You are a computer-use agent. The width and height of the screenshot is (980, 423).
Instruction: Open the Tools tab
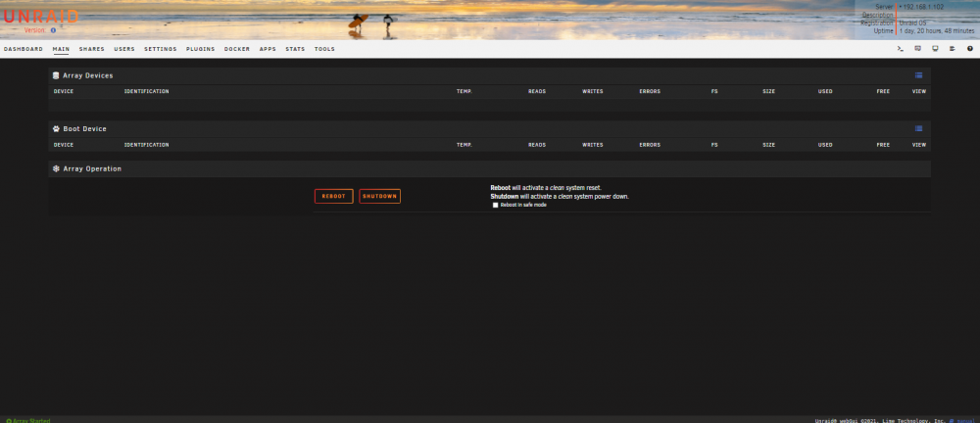[x=324, y=49]
